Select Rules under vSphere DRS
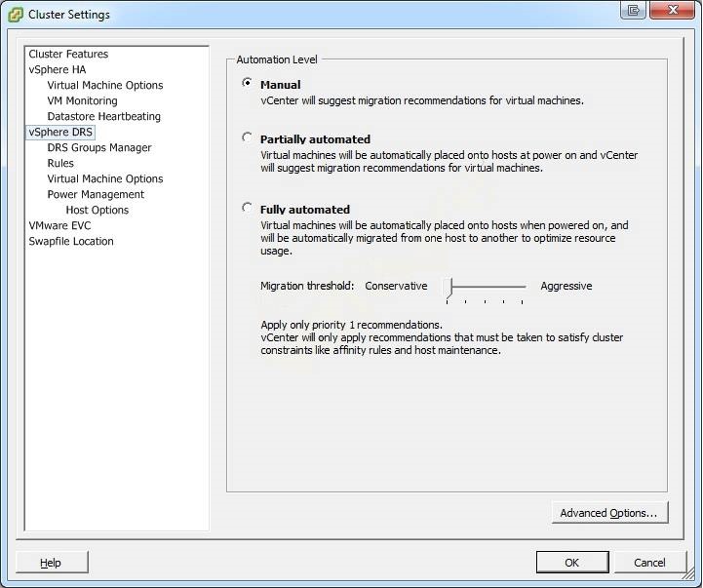This screenshot has height=588, width=703. pyautogui.click(x=60, y=163)
